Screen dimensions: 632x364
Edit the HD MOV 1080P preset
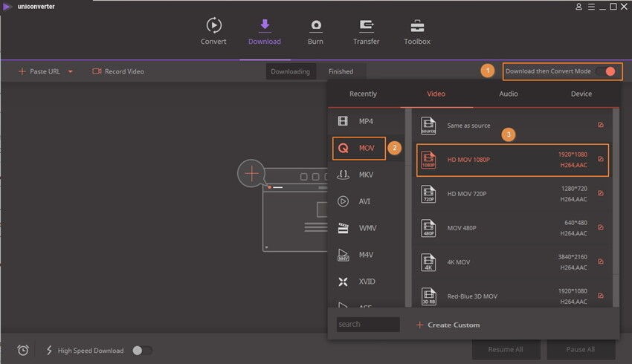pos(601,159)
